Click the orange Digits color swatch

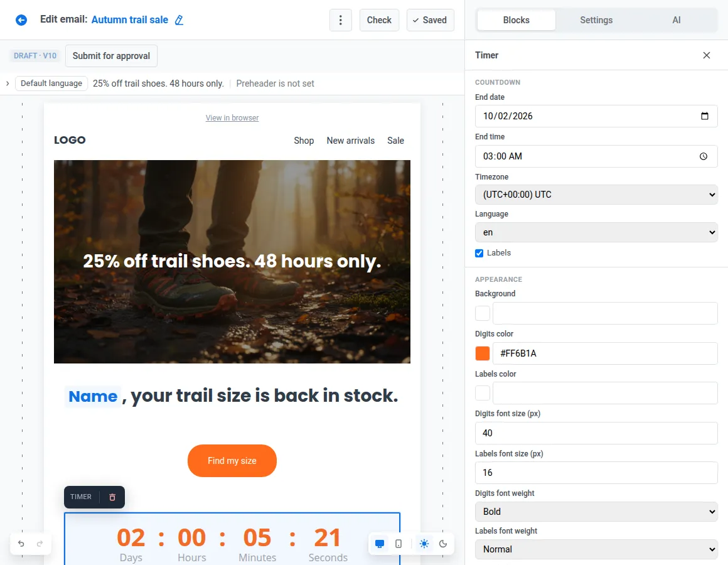(483, 353)
